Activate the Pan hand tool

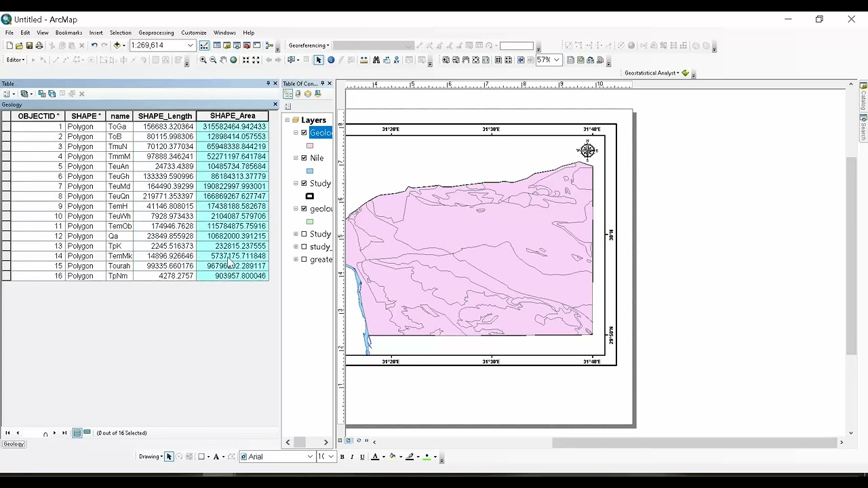coord(223,60)
